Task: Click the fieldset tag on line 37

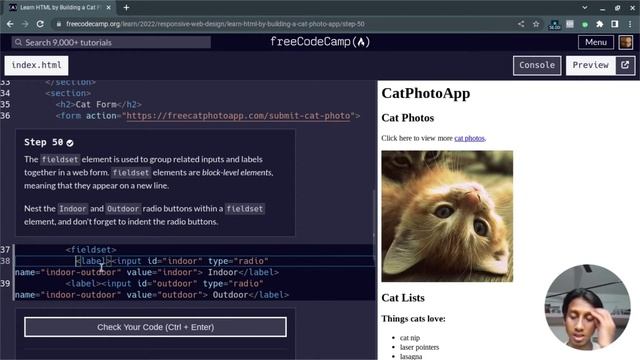Action: click(91, 250)
